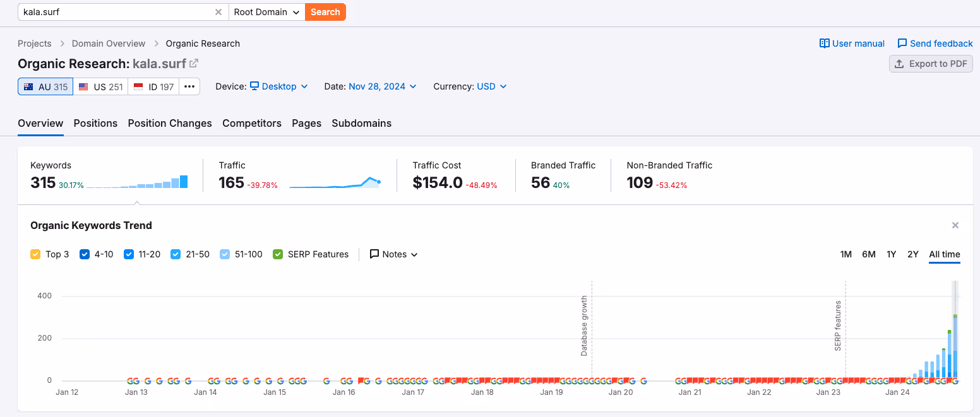The height and width of the screenshot is (417, 980).
Task: Toggle the 11-20 positions checkbox
Action: [129, 254]
